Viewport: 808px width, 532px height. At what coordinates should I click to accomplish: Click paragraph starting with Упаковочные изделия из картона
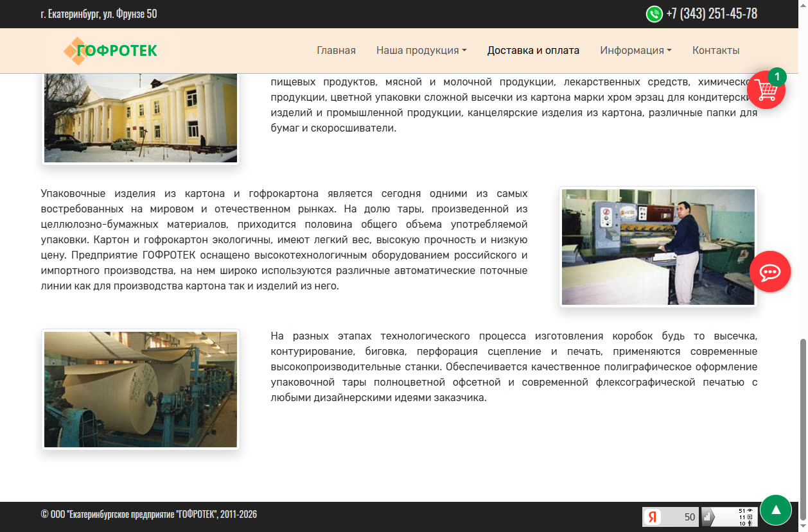point(284,239)
